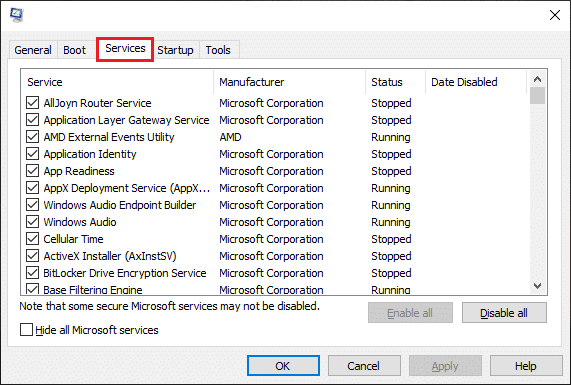Select BitLocker Drive Encryption Service name
The image size is (571, 385).
[125, 273]
